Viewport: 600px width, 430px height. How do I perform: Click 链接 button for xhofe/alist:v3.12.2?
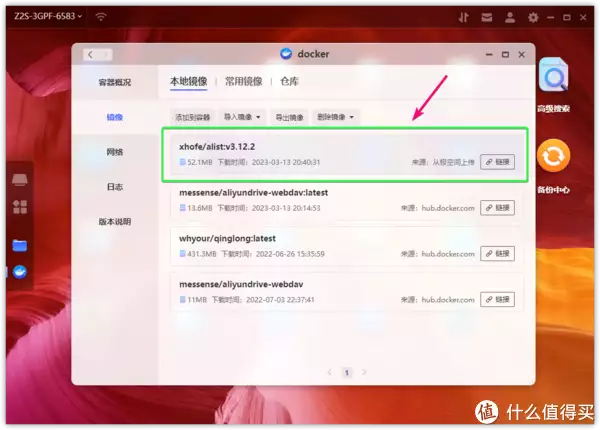497,162
